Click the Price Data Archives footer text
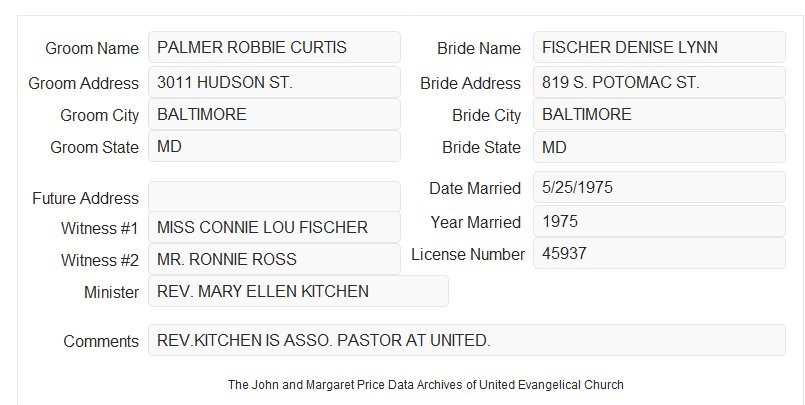The width and height of the screenshot is (805, 405). tap(426, 384)
